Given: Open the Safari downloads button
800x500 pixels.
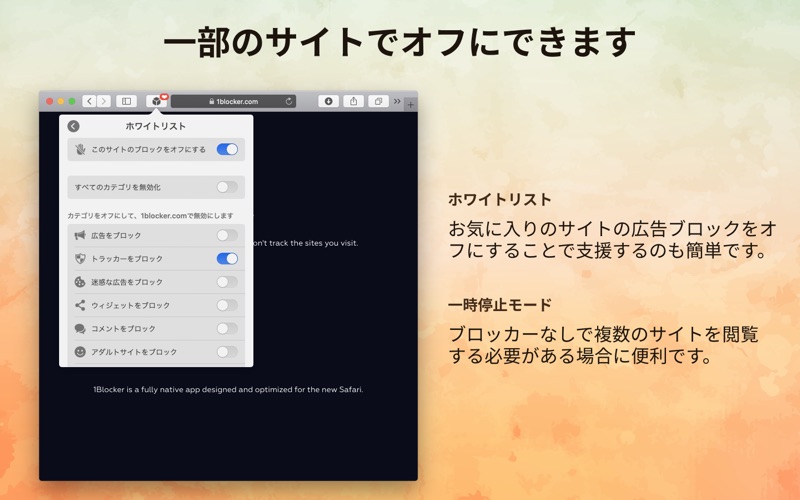Looking at the screenshot, I should click(x=329, y=101).
